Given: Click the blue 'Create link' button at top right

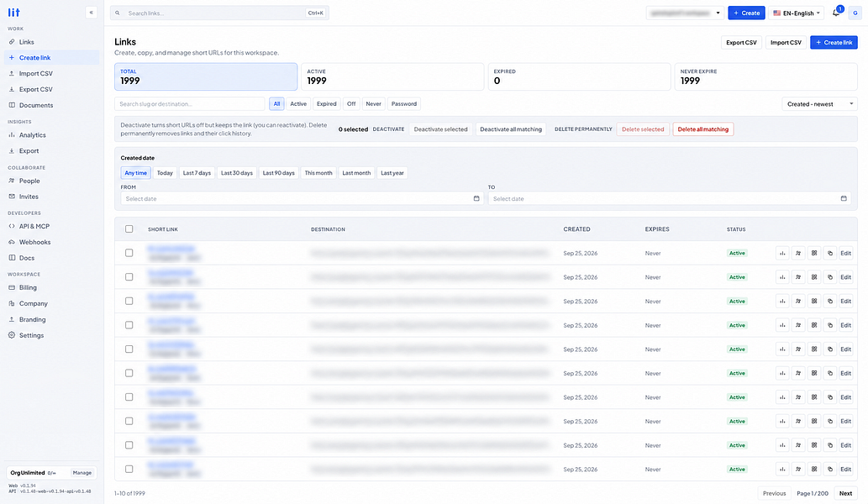Looking at the screenshot, I should (834, 43).
